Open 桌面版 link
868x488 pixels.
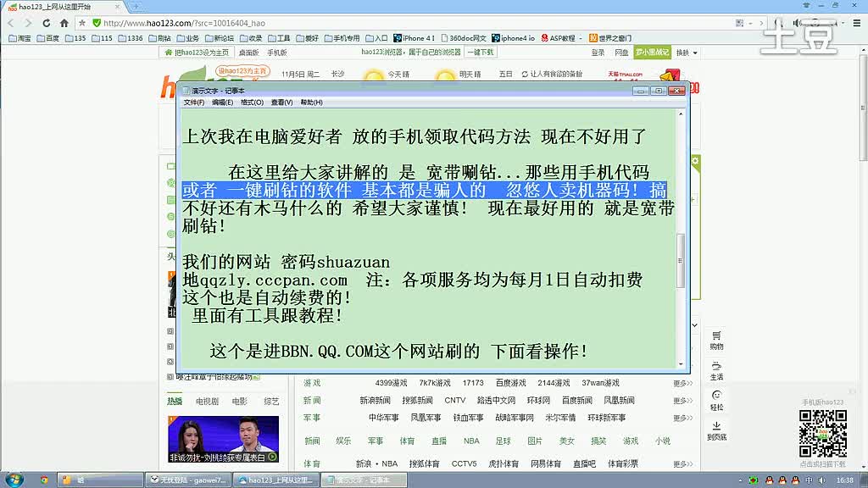coord(248,53)
